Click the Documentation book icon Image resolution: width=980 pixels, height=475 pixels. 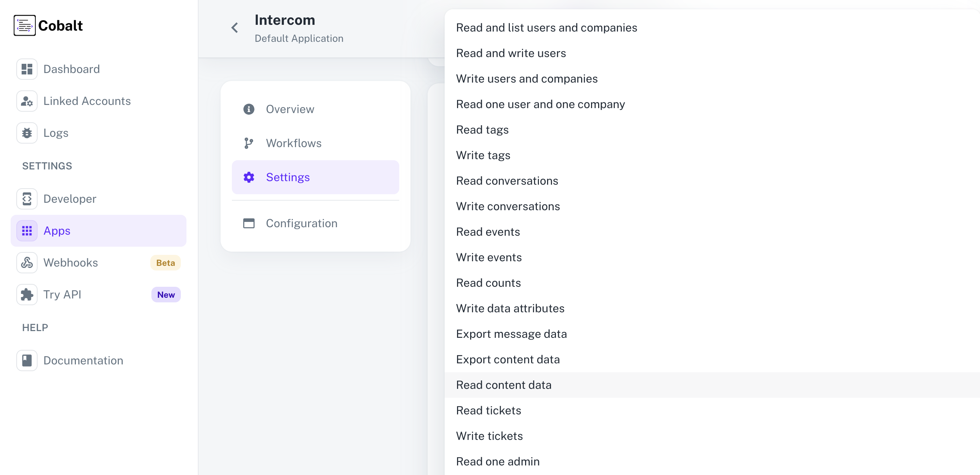(x=27, y=360)
